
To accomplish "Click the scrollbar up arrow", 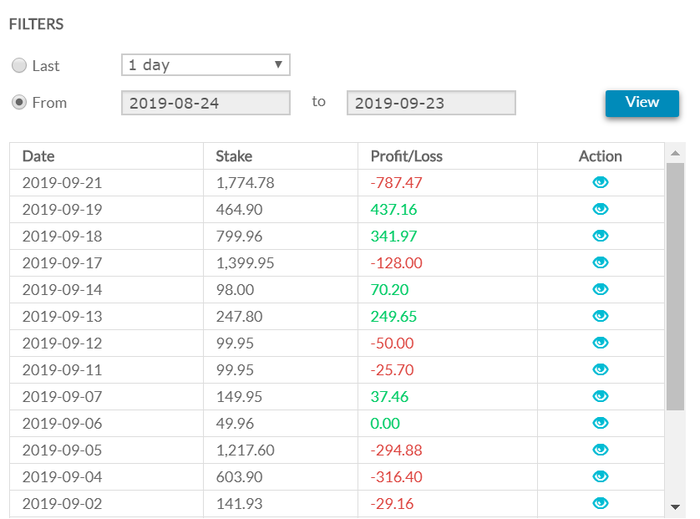I will click(x=675, y=154).
